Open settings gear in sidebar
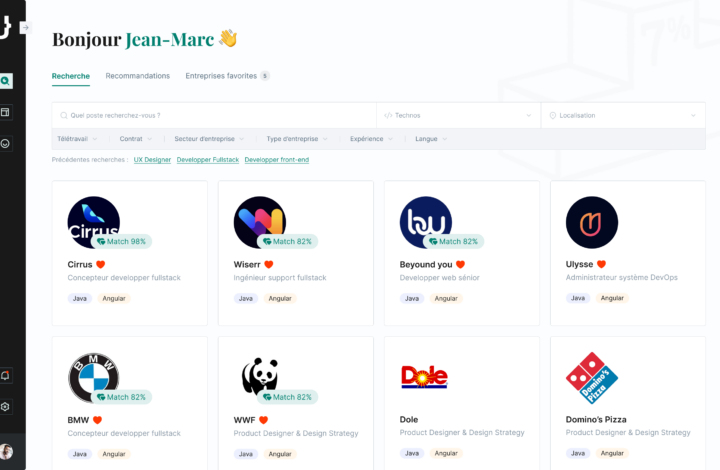The image size is (720, 470). pos(5,407)
